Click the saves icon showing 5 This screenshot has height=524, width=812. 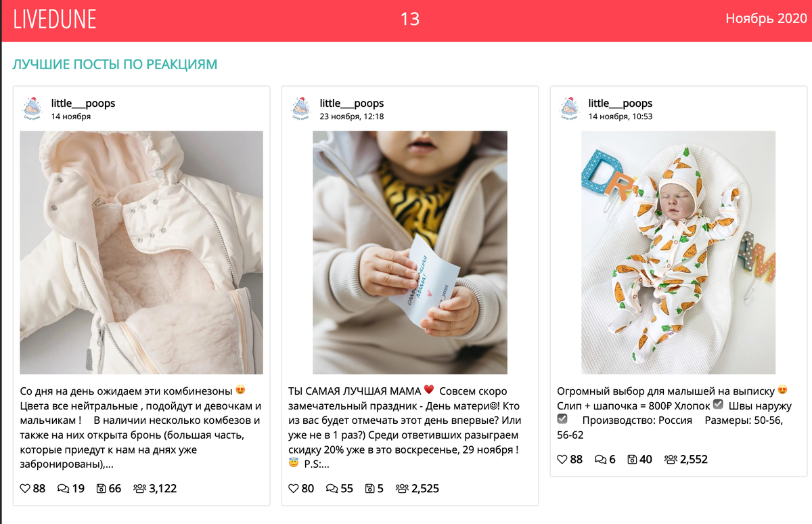click(x=370, y=488)
